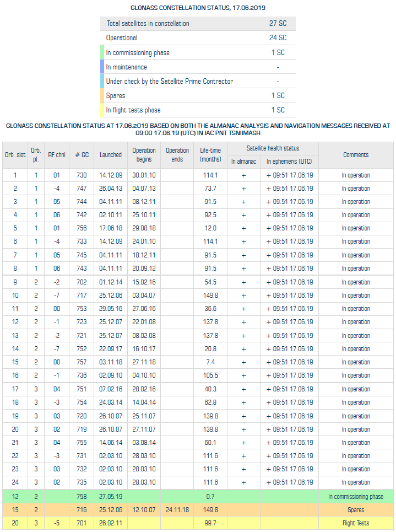Click the life-time value 149.8 for GC 717

(x=210, y=295)
